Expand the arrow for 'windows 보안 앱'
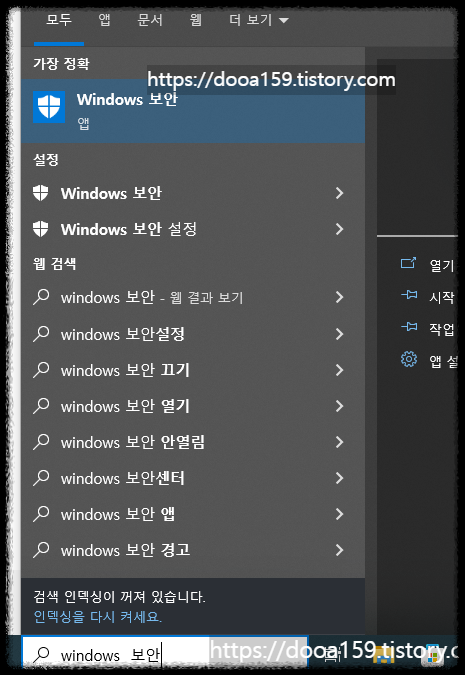This screenshot has width=465, height=675. [x=340, y=514]
